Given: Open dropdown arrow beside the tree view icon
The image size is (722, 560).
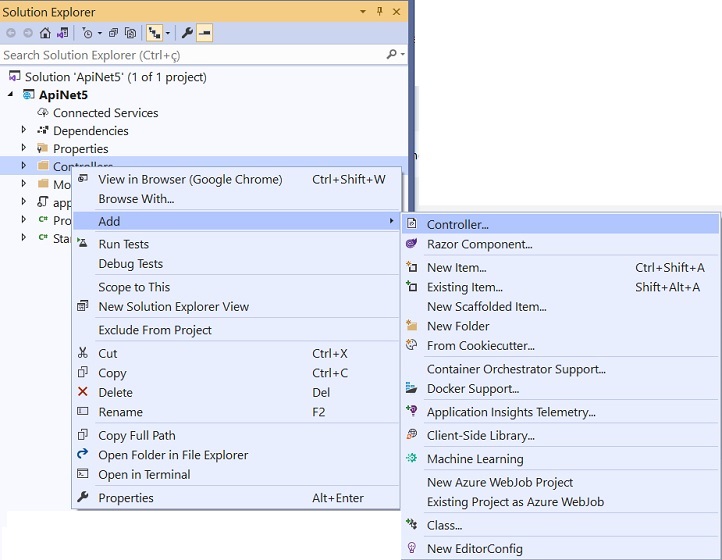Looking at the screenshot, I should coord(168,33).
